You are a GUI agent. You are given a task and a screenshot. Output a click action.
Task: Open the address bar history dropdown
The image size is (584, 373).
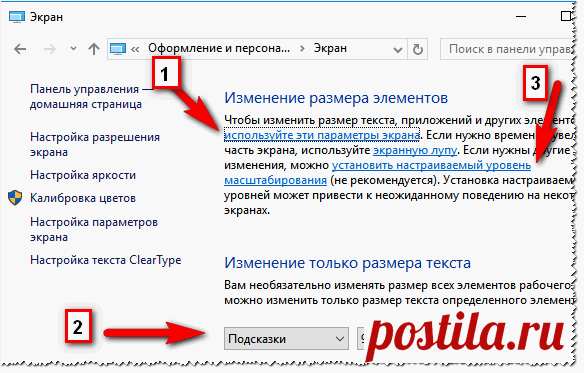coord(398,50)
